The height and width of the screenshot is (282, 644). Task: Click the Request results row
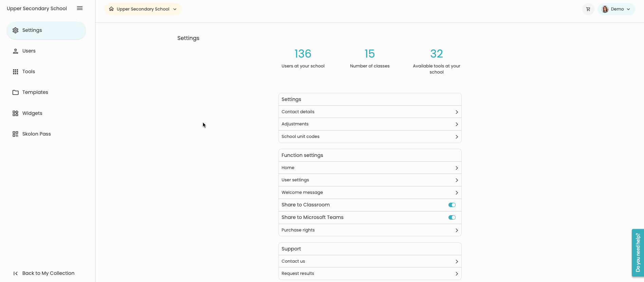pyautogui.click(x=370, y=274)
